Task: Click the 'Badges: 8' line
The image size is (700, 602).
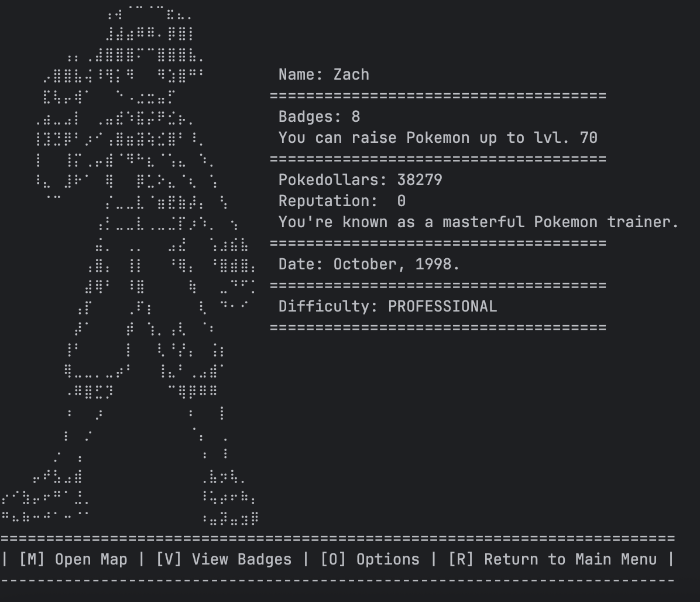Action: click(319, 117)
